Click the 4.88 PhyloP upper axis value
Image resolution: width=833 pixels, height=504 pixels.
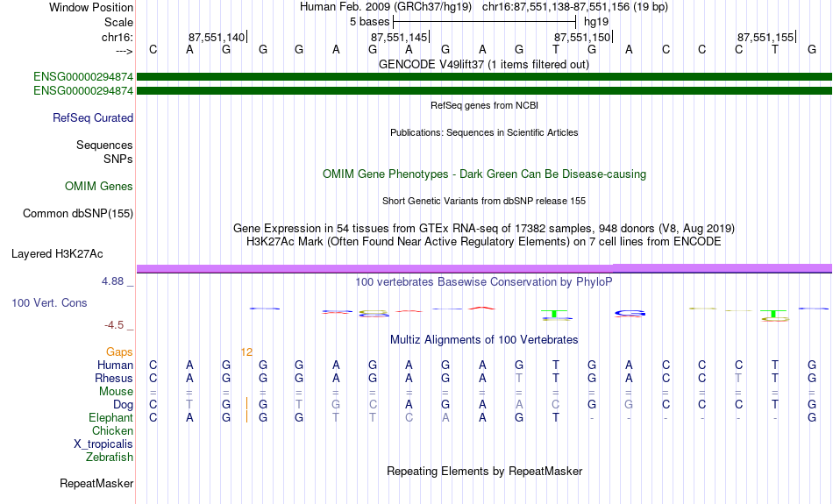tap(112, 281)
